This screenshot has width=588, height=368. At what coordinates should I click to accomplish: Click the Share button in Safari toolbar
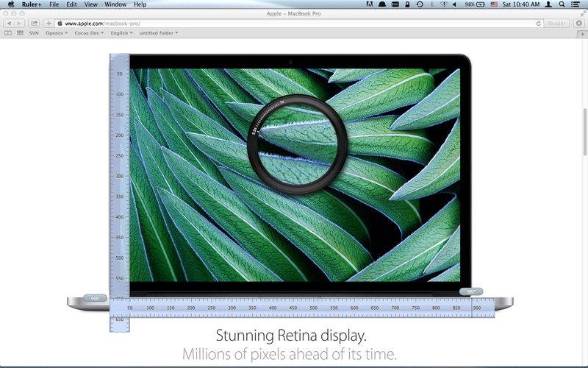(x=34, y=24)
